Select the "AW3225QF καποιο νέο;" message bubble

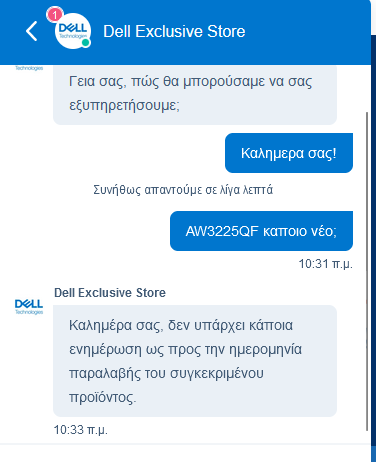(x=261, y=231)
